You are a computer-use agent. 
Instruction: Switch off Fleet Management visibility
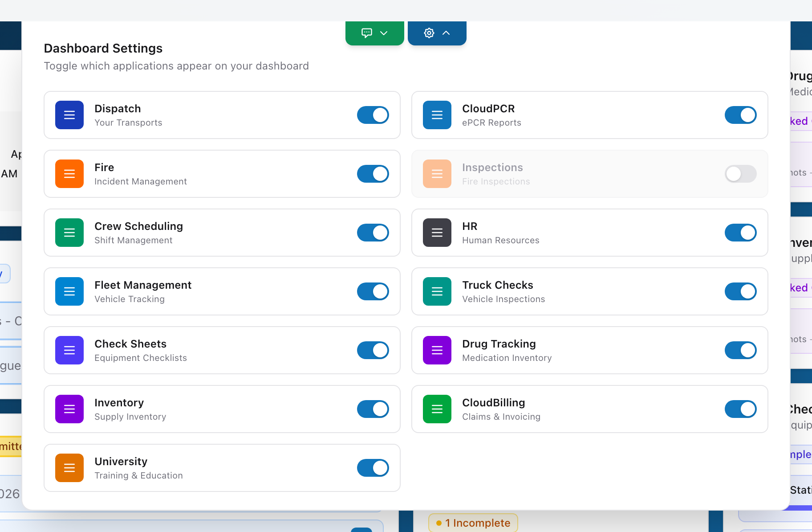pos(373,291)
